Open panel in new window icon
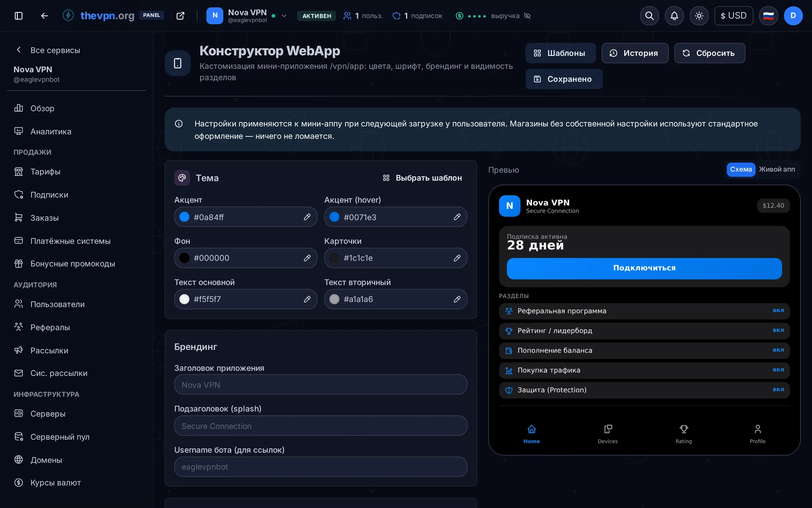Image resolution: width=812 pixels, height=508 pixels. [x=181, y=16]
